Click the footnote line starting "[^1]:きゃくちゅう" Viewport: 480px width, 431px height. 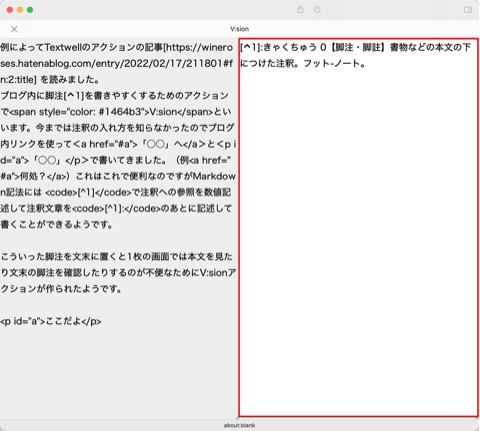pos(356,47)
